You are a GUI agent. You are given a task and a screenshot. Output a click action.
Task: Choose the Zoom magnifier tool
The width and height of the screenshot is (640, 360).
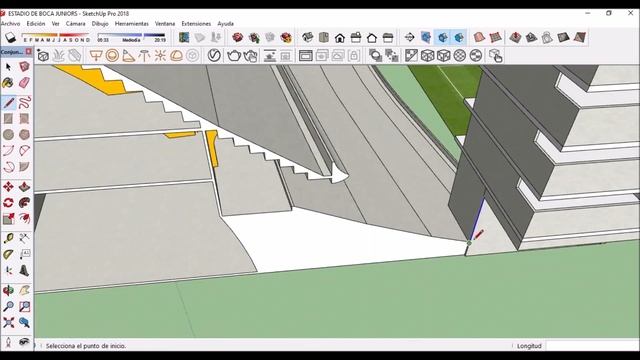click(x=8, y=307)
